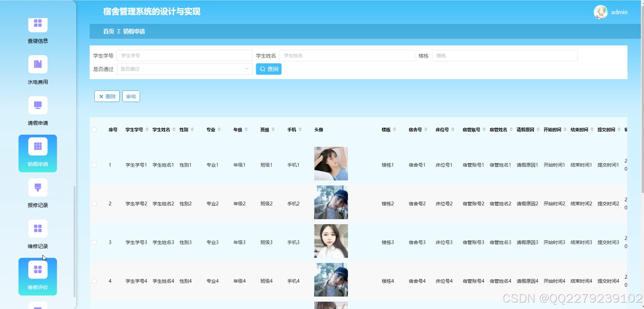644x309 pixels.
Task: Open the 请假申请 sidebar icon
Action: 38,105
